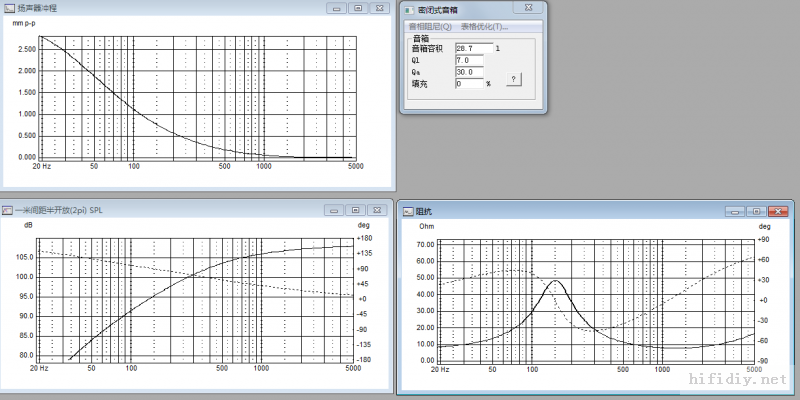Image resolution: width=800 pixels, height=400 pixels.
Task: Maximize the 阻抗 impedance window
Action: coord(758,212)
